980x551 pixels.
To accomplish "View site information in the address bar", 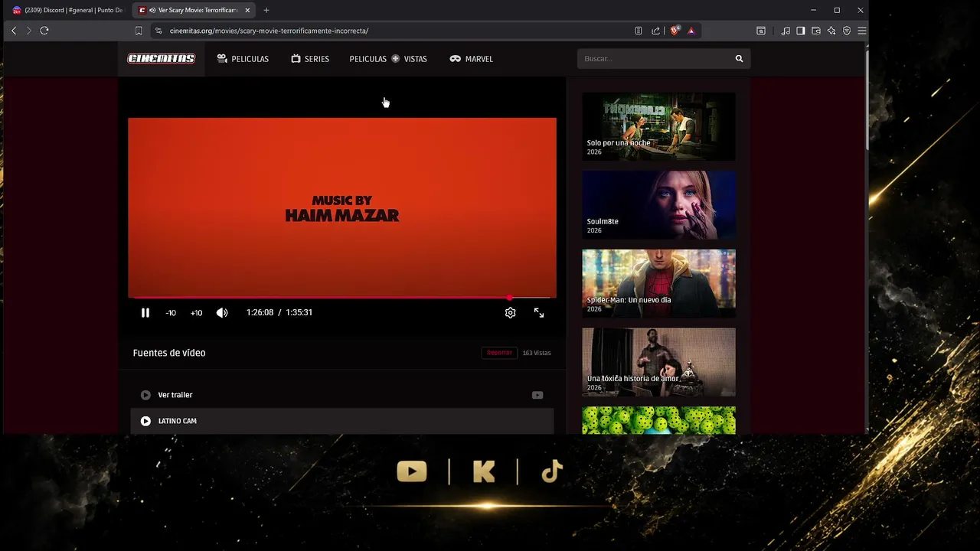I will (158, 31).
